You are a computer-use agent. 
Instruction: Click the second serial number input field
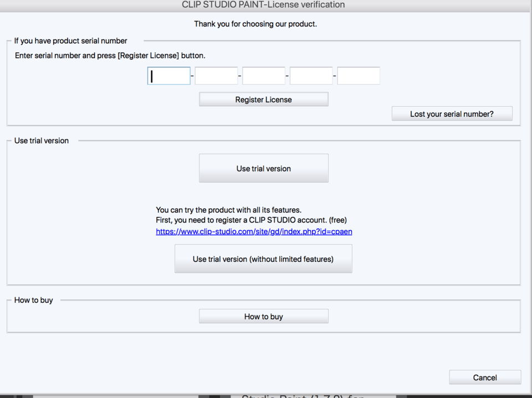216,76
